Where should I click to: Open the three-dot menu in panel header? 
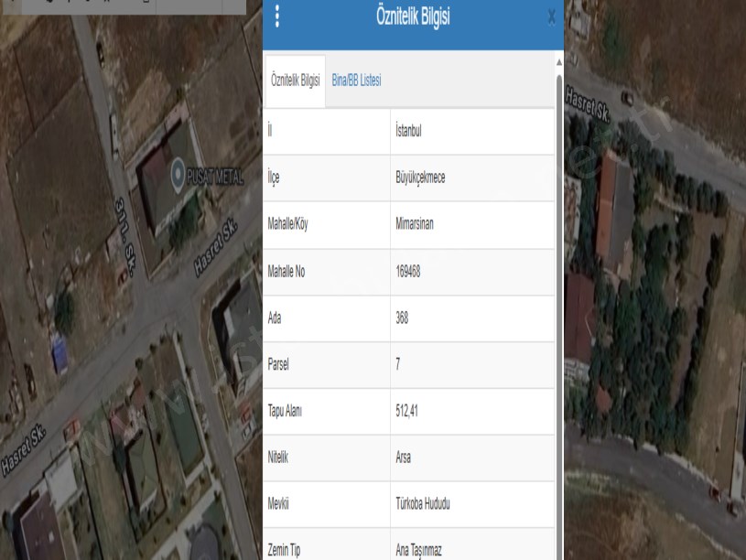(x=277, y=16)
